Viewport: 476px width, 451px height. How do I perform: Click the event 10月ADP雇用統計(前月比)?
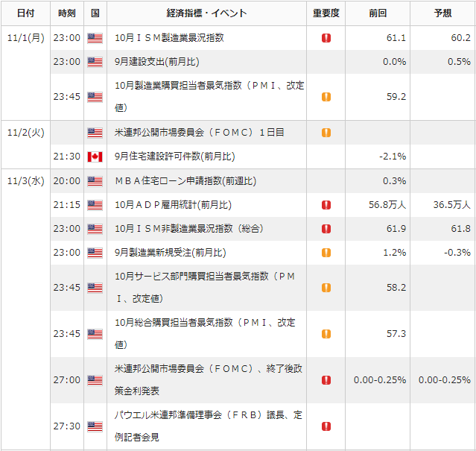click(173, 205)
